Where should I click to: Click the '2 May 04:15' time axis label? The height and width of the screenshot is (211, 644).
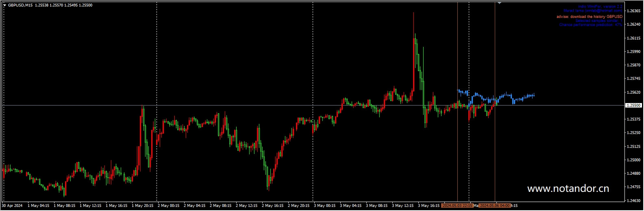(x=194, y=206)
